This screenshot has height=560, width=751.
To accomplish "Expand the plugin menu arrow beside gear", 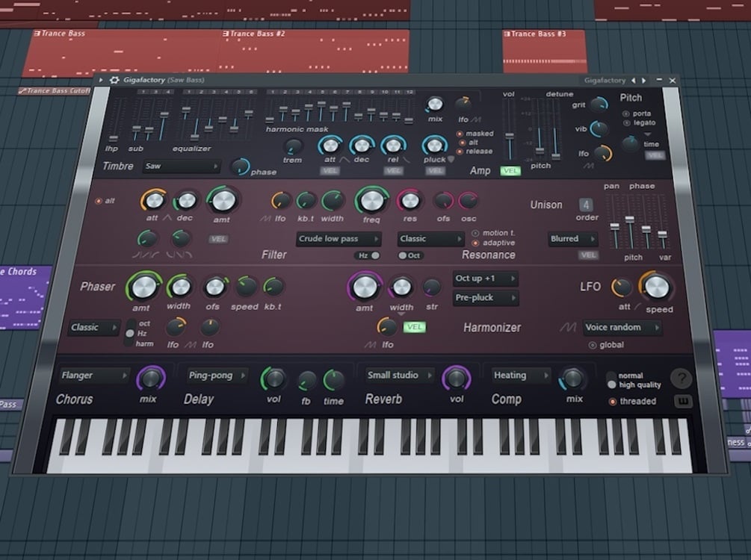I will coord(101,80).
